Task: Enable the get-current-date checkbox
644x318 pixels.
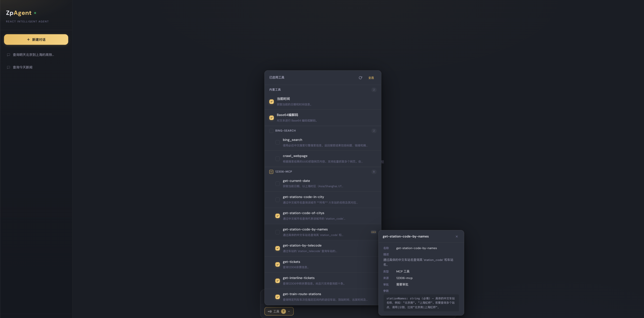Action: [x=277, y=184]
